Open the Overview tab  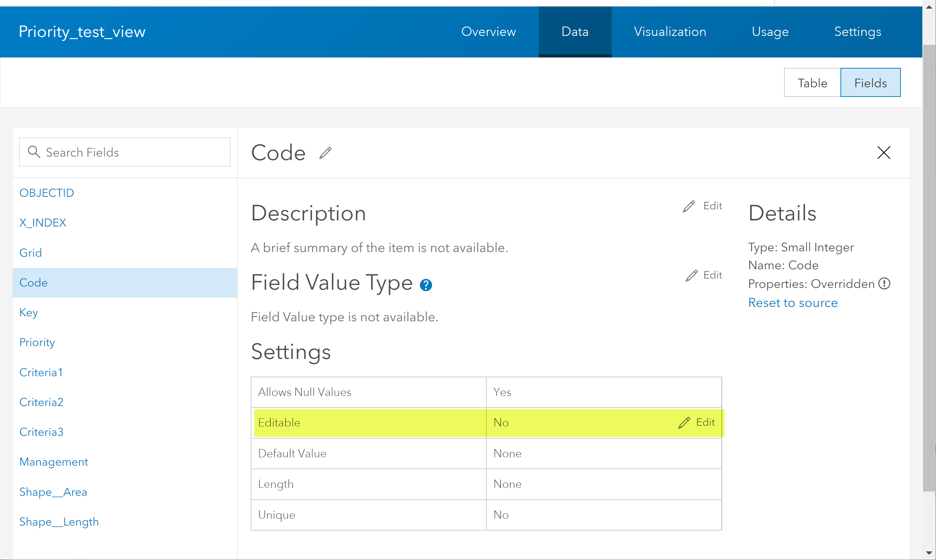(x=488, y=32)
